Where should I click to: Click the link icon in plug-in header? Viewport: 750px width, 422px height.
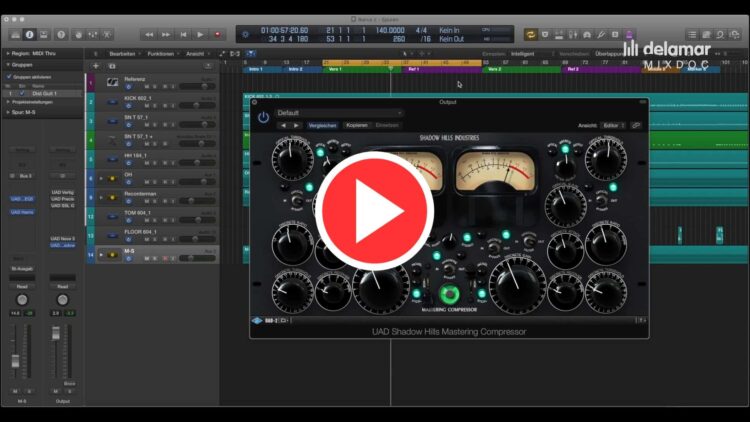[636, 125]
